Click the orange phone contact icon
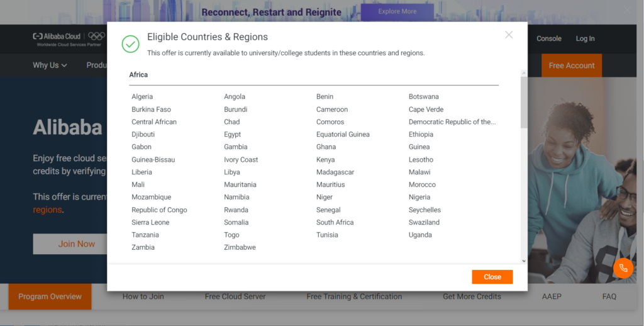 click(623, 268)
